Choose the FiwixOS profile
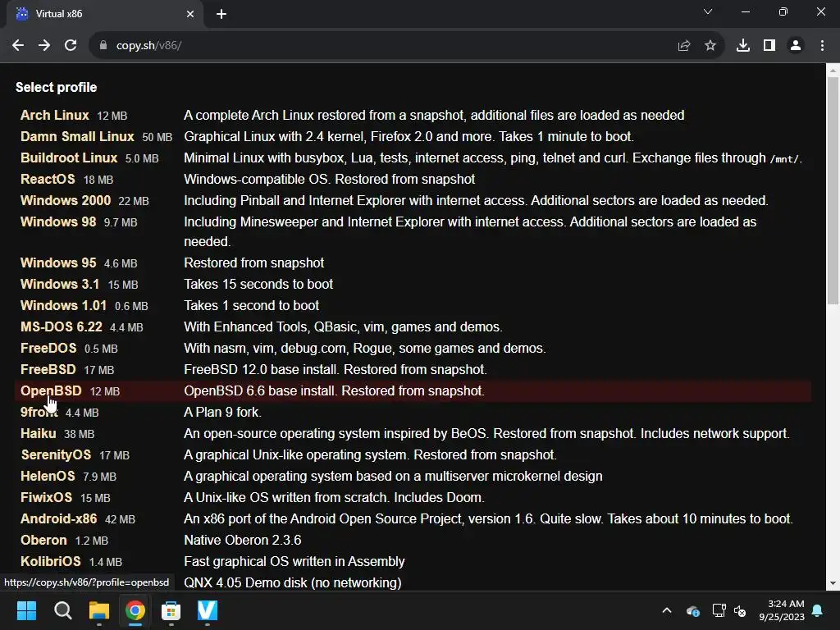The image size is (840, 630). [x=46, y=498]
